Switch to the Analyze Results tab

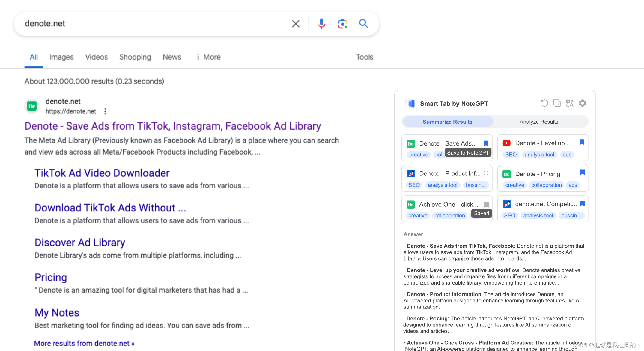coord(538,122)
